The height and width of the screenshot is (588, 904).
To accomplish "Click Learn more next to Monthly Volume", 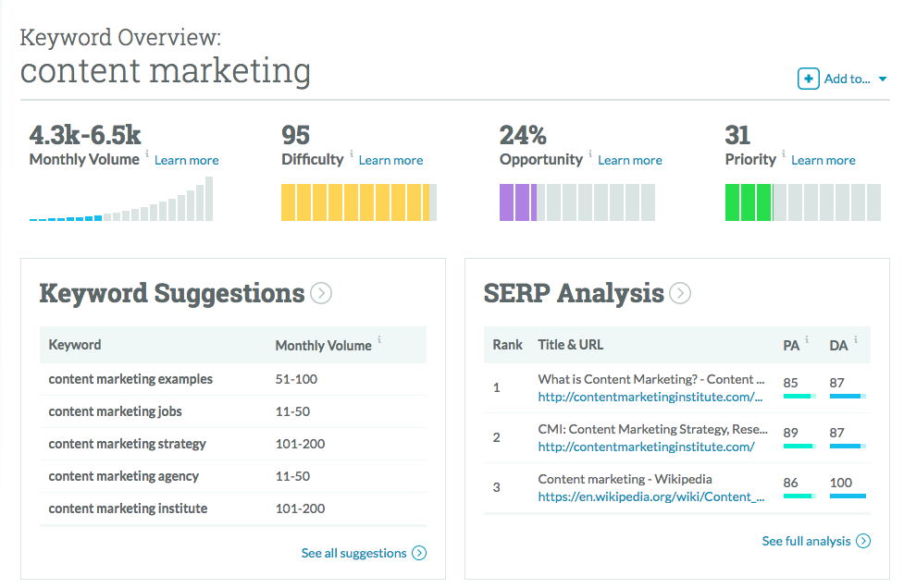I will (x=186, y=161).
